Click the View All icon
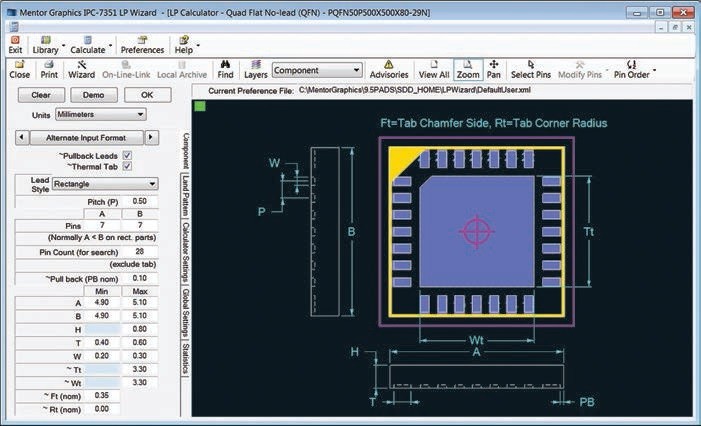Screen dimensions: 701x426 click(x=434, y=70)
